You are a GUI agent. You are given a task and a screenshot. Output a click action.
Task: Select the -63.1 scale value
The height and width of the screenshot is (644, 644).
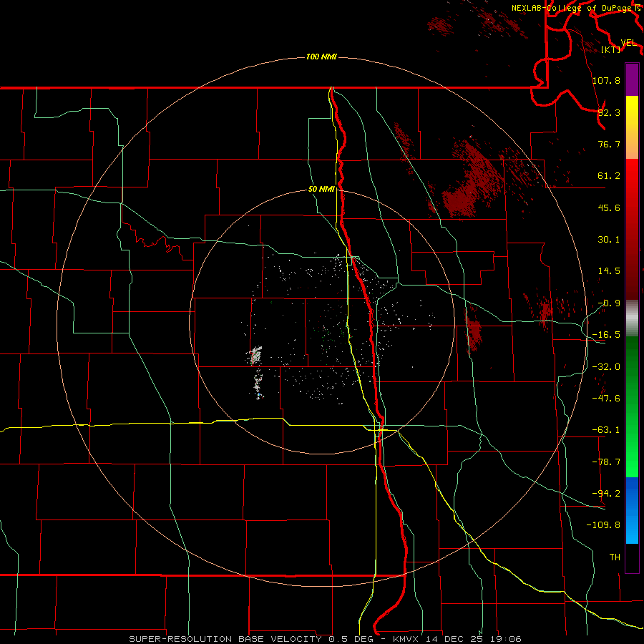coord(606,430)
